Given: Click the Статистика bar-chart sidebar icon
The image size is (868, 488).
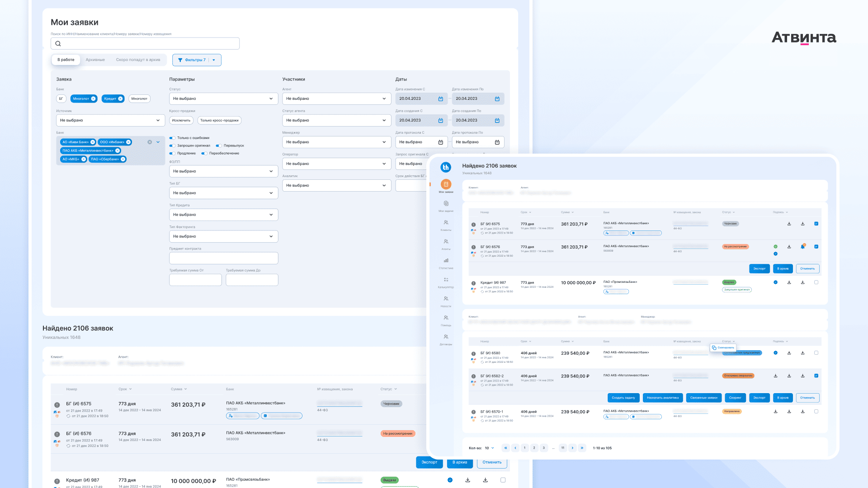Looking at the screenshot, I should point(446,261).
